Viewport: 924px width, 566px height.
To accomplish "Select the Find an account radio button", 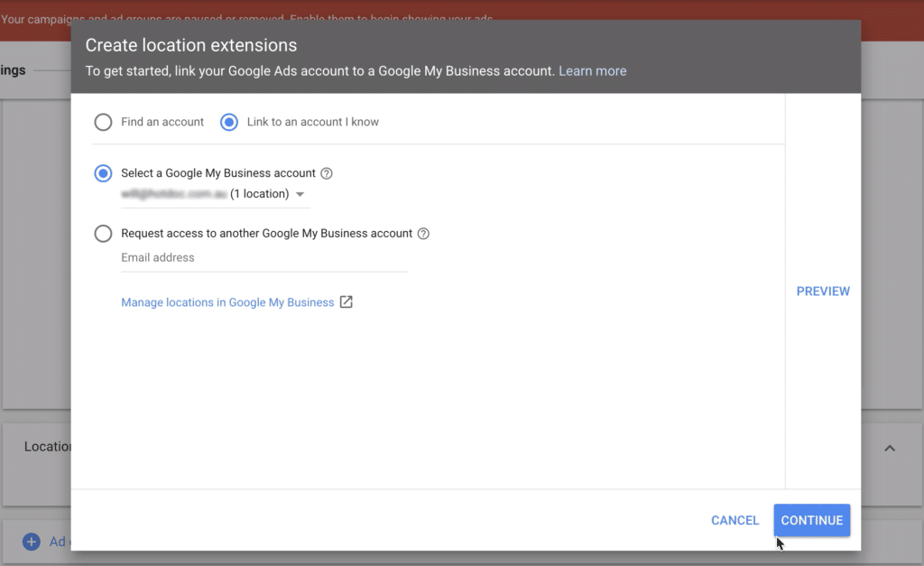I will point(103,122).
